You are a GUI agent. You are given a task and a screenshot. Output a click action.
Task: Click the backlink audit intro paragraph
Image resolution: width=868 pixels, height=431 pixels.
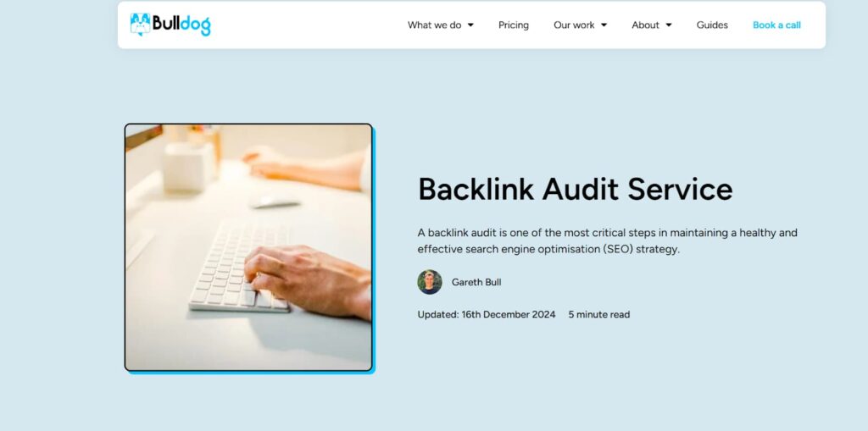pos(607,240)
